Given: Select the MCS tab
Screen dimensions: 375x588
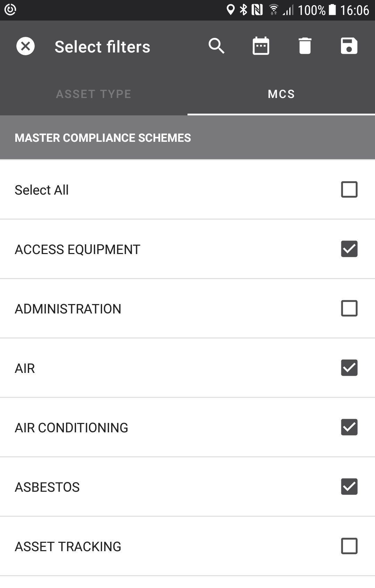Looking at the screenshot, I should 281,94.
